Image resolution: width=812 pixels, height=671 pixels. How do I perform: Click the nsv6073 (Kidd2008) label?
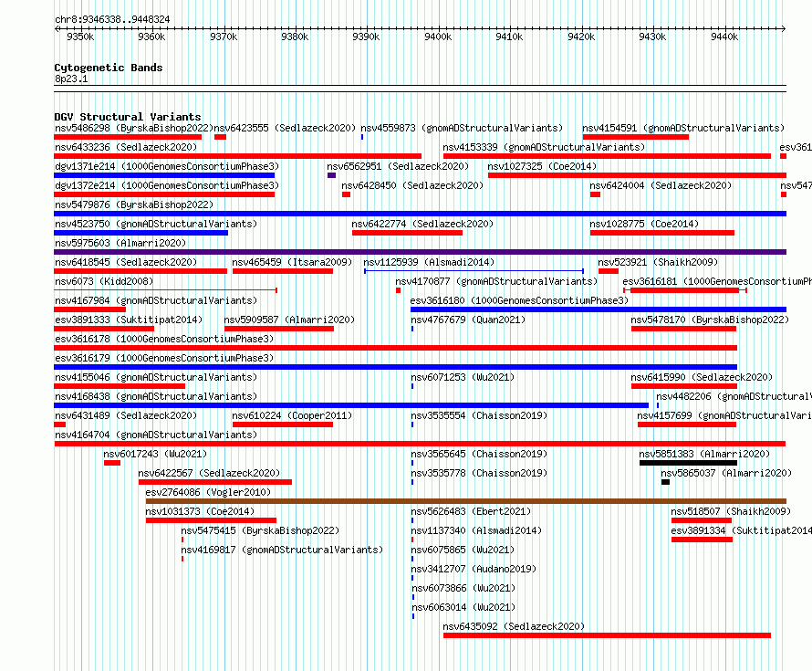[104, 281]
